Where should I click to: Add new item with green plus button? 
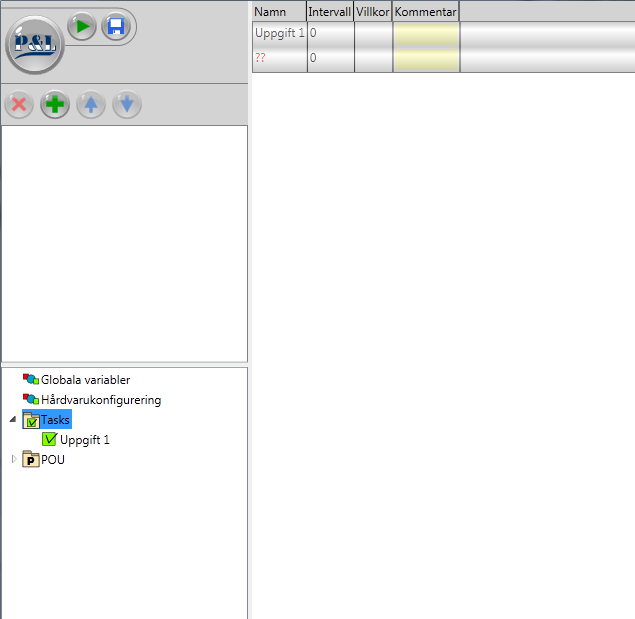[55, 105]
